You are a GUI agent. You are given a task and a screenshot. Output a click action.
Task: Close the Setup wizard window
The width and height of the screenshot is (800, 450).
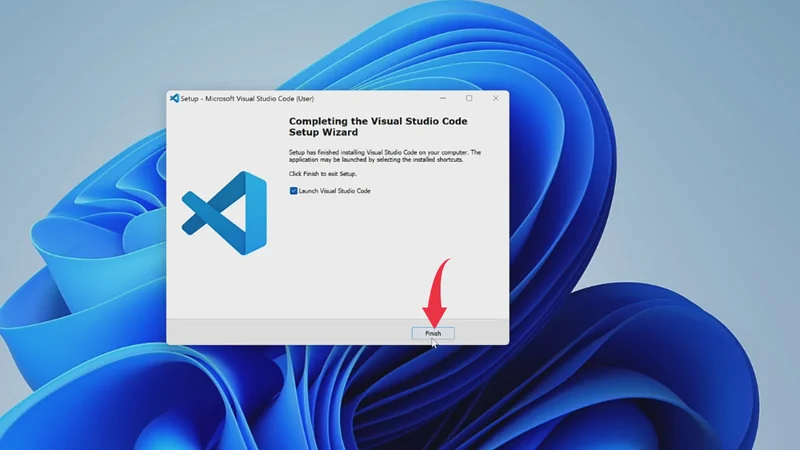pos(495,98)
